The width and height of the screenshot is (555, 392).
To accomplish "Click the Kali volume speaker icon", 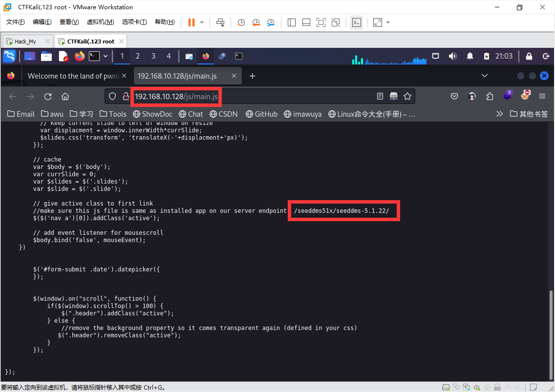I will coord(453,56).
